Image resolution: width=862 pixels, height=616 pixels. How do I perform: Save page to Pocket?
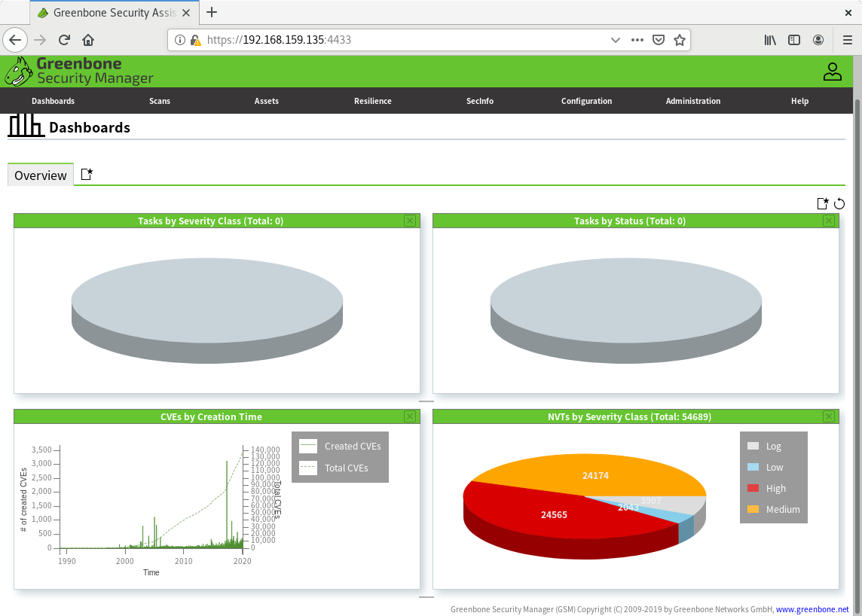[659, 40]
